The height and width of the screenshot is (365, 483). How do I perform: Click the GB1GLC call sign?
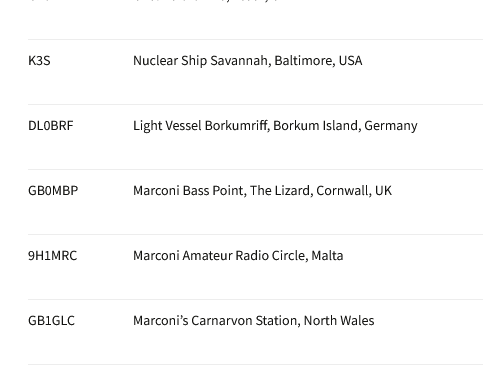(x=52, y=321)
